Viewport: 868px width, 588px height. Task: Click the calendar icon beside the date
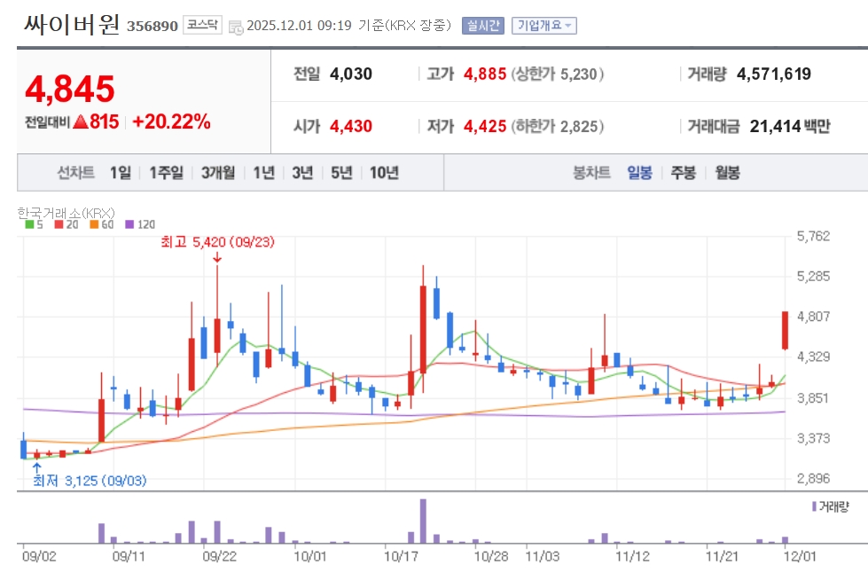tap(236, 27)
